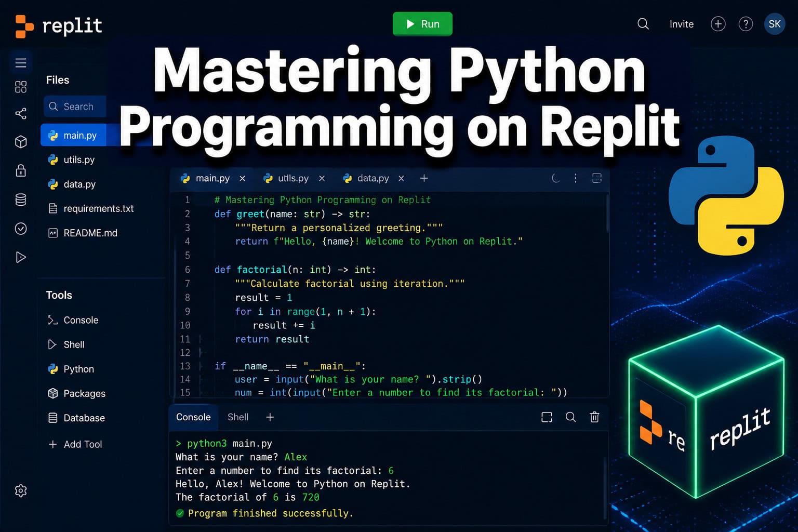Close the data.py editor tab
This screenshot has width=798, height=532.
pyautogui.click(x=401, y=178)
